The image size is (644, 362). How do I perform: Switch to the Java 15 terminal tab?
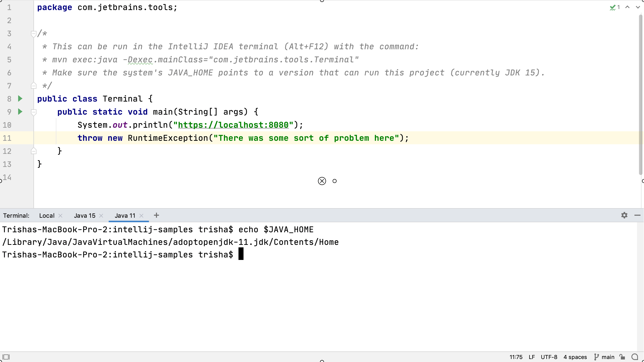click(84, 215)
